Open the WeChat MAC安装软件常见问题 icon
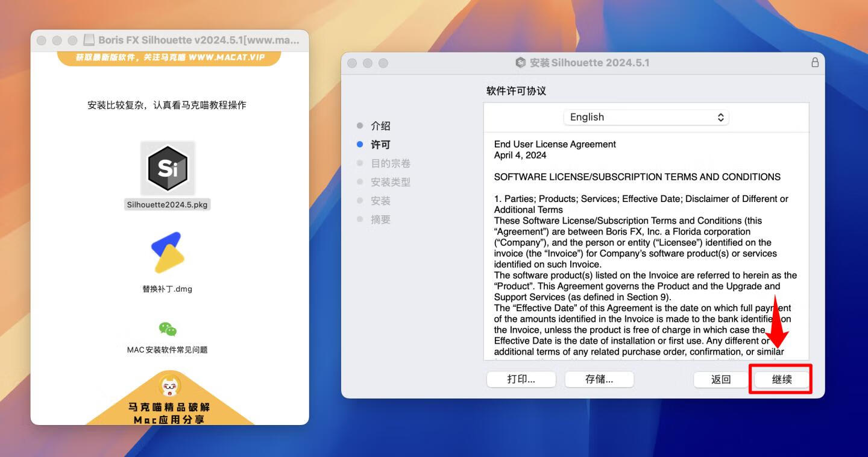This screenshot has height=457, width=868. click(x=168, y=329)
